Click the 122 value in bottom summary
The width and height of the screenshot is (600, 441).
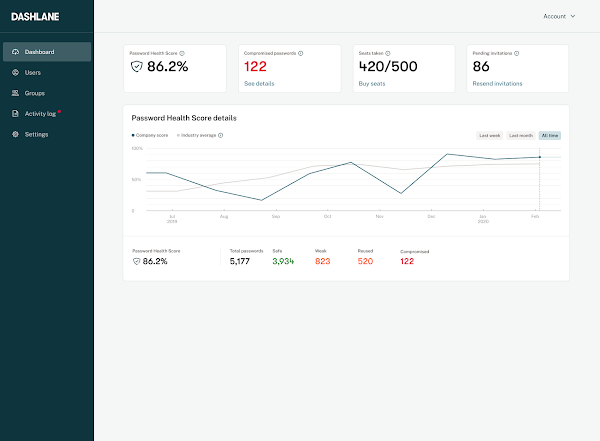(407, 261)
